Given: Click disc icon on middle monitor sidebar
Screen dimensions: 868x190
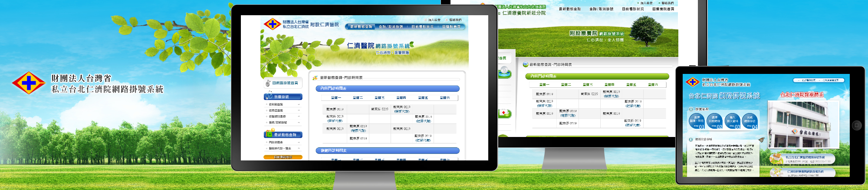Looking at the screenshot, I should 504,70.
